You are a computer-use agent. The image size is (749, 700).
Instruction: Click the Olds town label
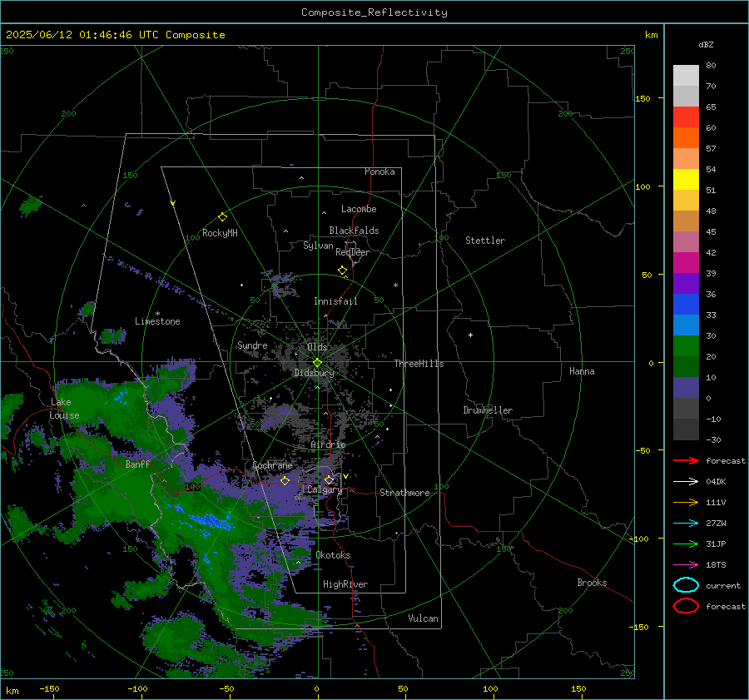(317, 347)
